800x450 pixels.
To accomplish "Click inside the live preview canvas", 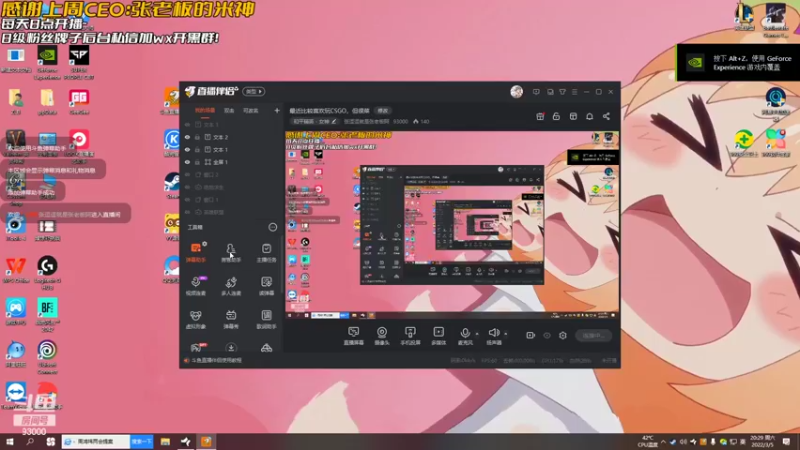I will [x=452, y=225].
